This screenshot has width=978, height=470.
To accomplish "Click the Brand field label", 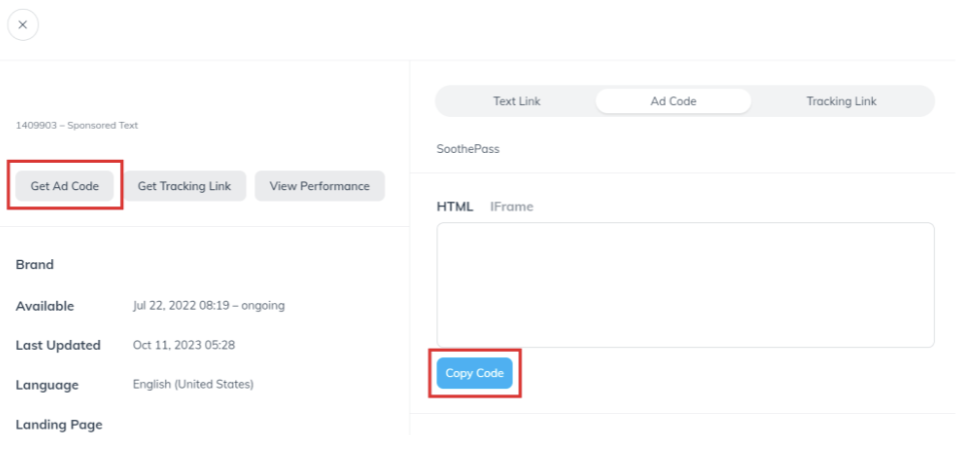I will (35, 265).
